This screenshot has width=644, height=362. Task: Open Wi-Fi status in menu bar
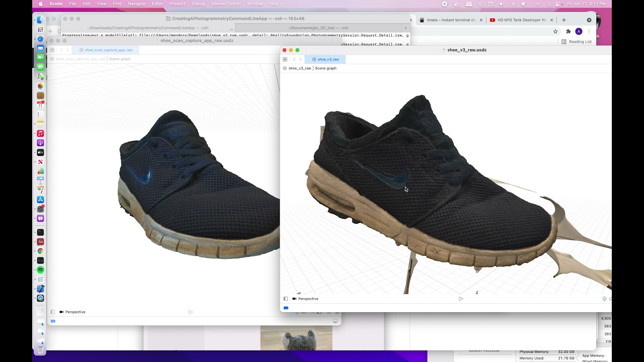537,4
